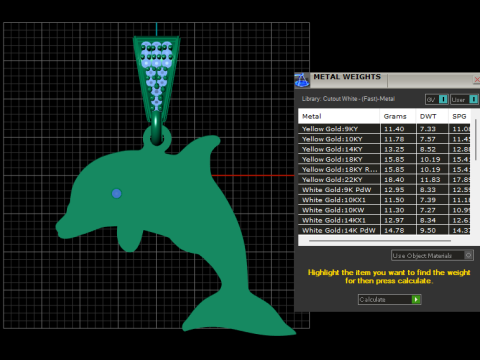Click the green arrow on Calculate
The image size is (480, 360).
pos(416,299)
